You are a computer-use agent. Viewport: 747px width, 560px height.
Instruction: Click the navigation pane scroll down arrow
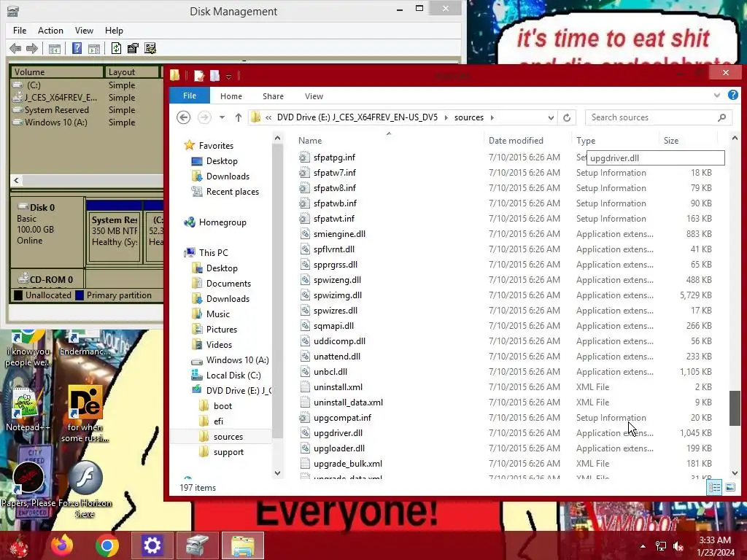(278, 472)
